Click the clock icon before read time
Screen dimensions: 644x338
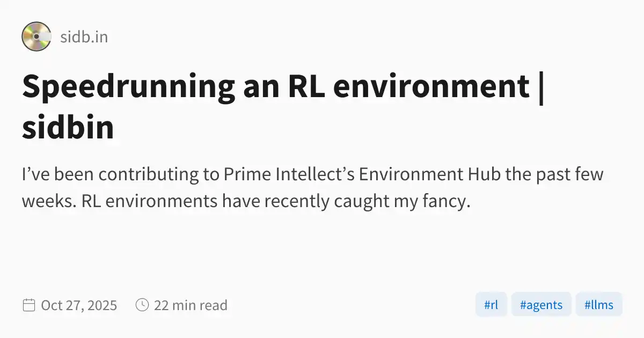(x=142, y=305)
